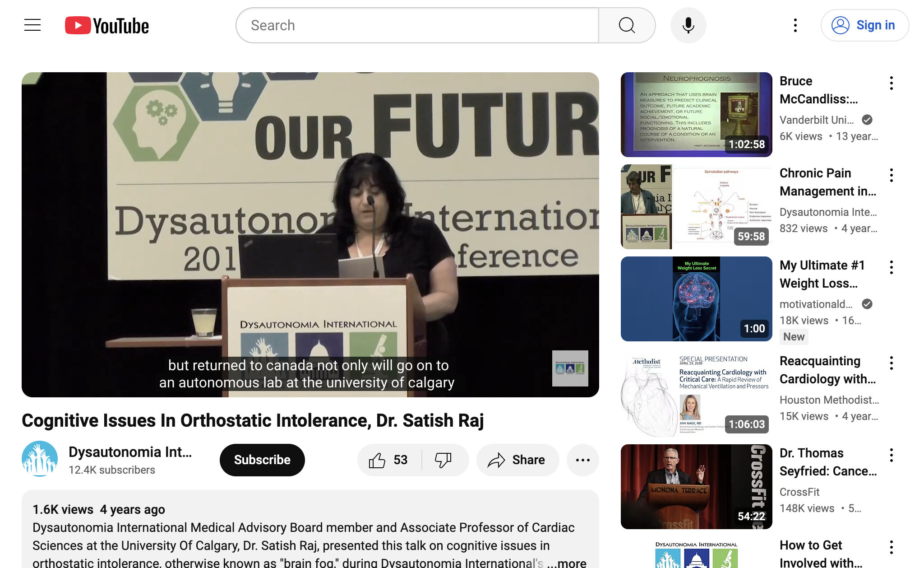Open more actions ellipsis beside Share

[x=583, y=460]
